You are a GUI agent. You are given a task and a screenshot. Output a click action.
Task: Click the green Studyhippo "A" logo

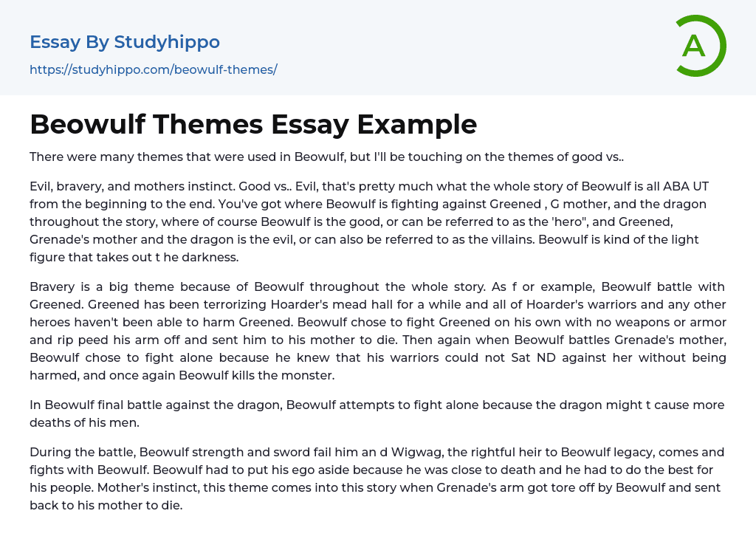pyautogui.click(x=701, y=46)
